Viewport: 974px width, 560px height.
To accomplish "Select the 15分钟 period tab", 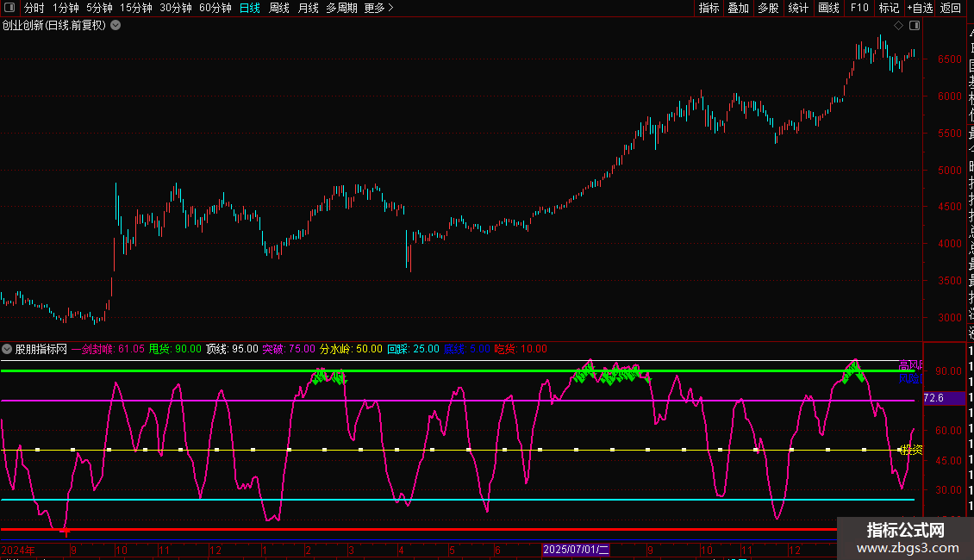I will [136, 8].
